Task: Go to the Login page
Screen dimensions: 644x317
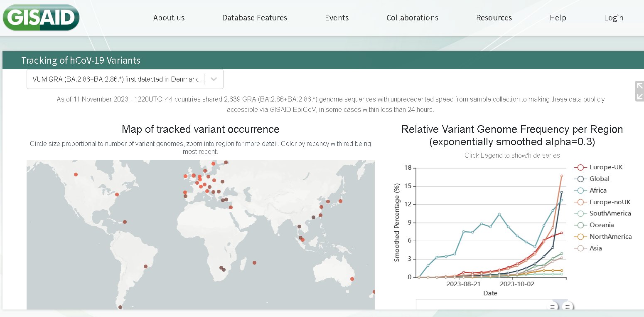Action: click(613, 18)
